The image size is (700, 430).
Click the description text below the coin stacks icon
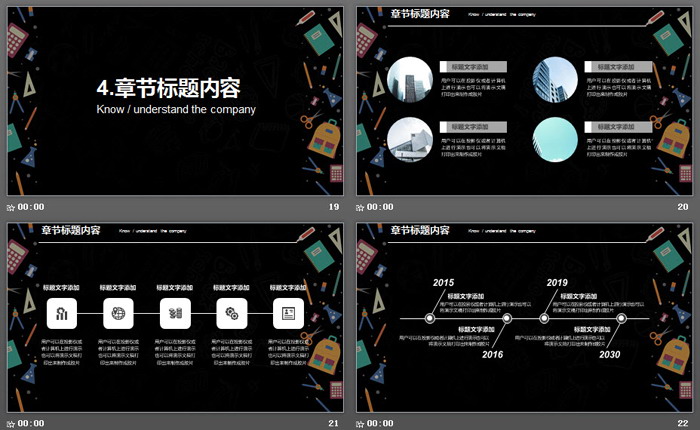pyautogui.click(x=175, y=352)
